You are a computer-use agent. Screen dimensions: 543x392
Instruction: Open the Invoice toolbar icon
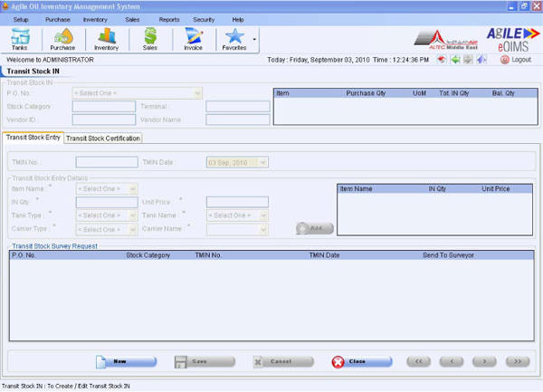pos(194,39)
